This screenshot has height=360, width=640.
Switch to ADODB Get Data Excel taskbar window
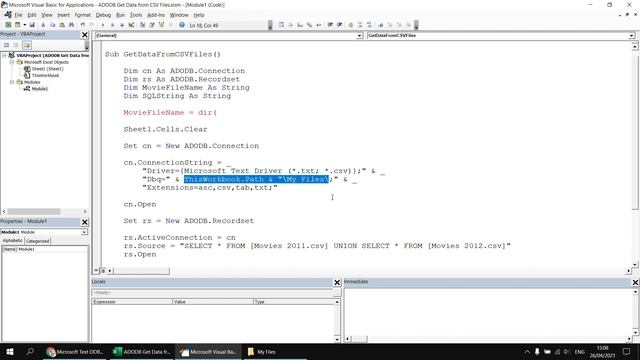point(142,351)
